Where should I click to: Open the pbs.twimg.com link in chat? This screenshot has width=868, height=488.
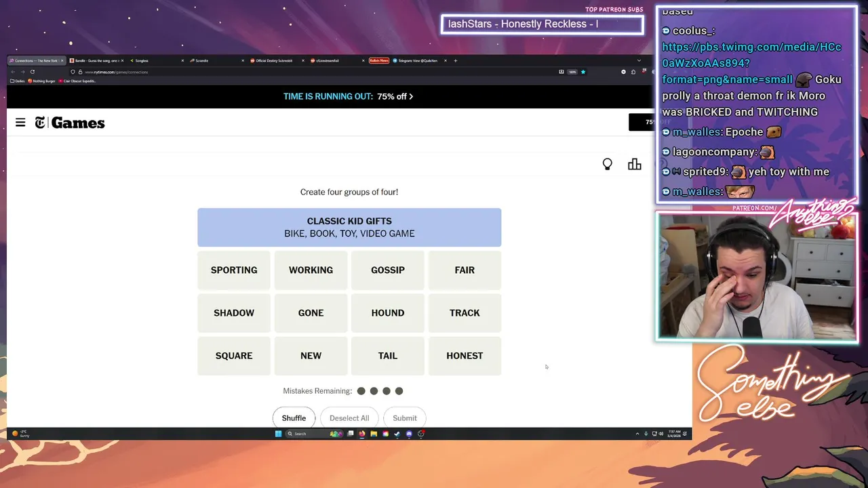pos(751,63)
